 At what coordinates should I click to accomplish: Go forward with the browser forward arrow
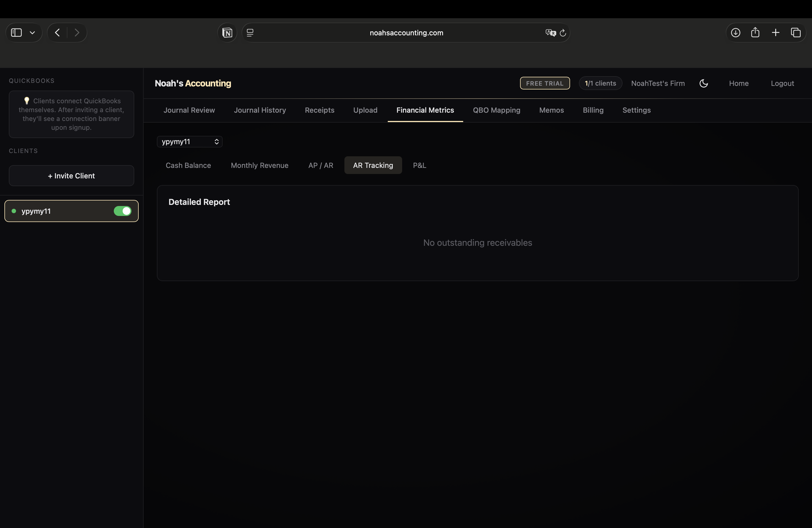pyautogui.click(x=77, y=33)
